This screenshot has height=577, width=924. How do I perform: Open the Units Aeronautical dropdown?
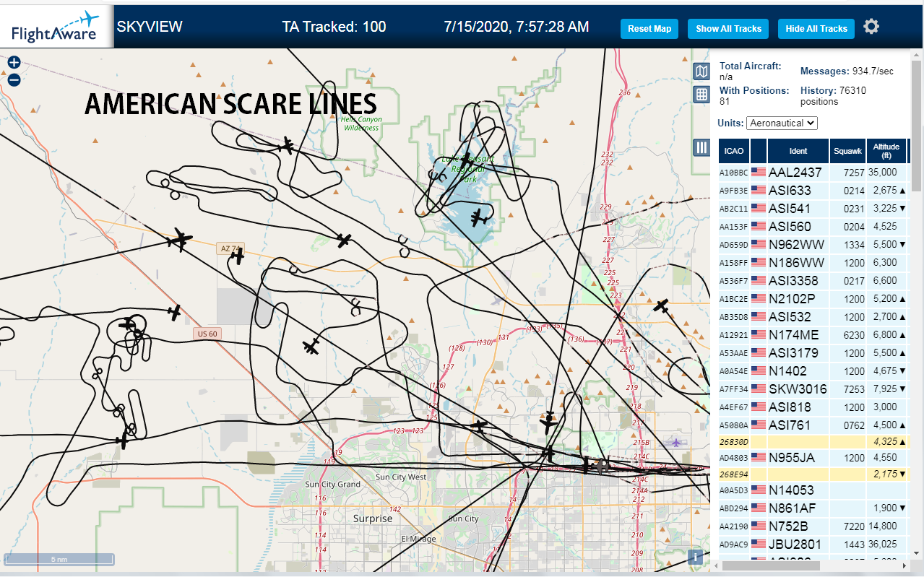tap(782, 123)
